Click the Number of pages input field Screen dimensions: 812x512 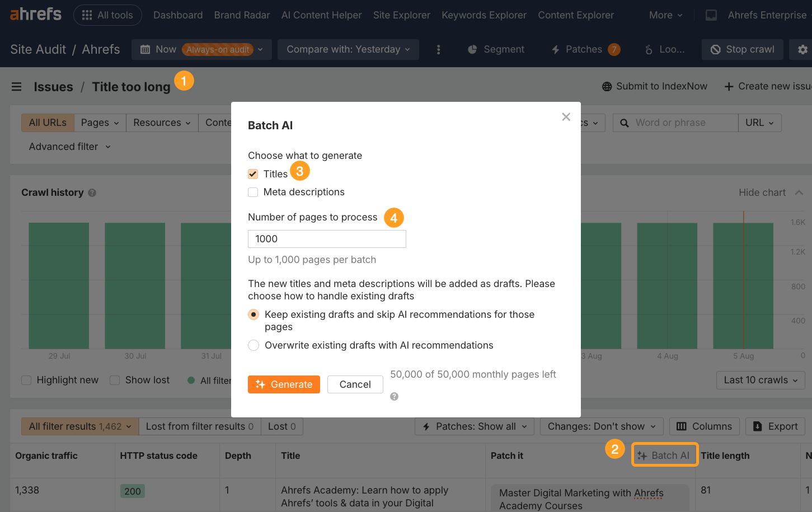coord(327,239)
